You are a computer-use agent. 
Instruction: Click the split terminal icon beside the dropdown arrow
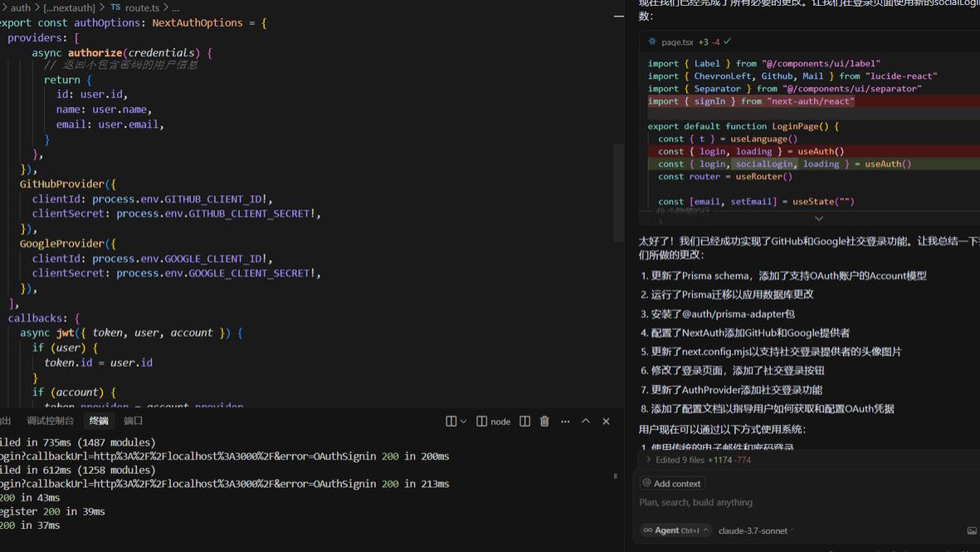pyautogui.click(x=451, y=422)
